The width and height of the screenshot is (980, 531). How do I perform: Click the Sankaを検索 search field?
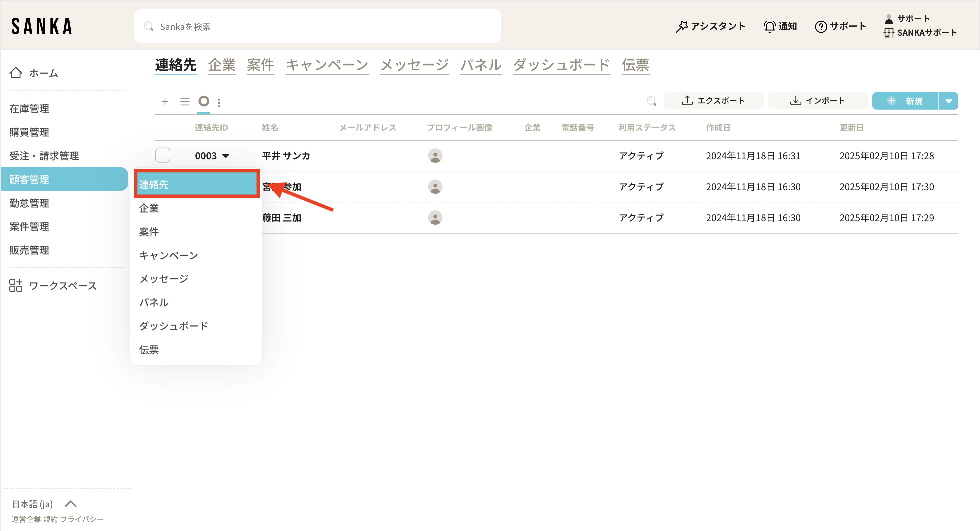317,26
